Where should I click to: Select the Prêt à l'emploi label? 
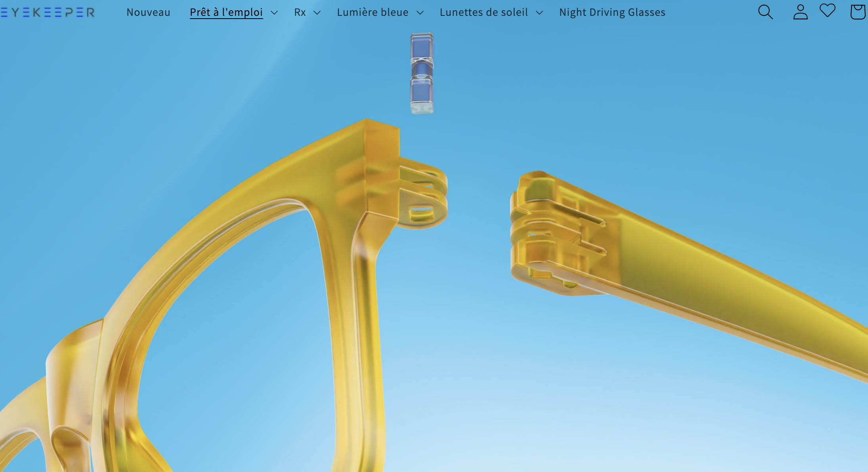point(226,13)
